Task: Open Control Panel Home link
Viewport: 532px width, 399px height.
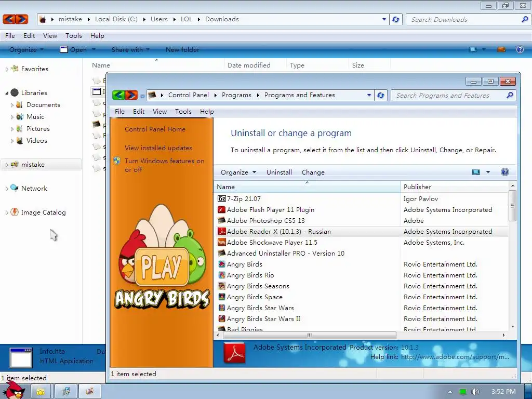Action: click(x=155, y=129)
